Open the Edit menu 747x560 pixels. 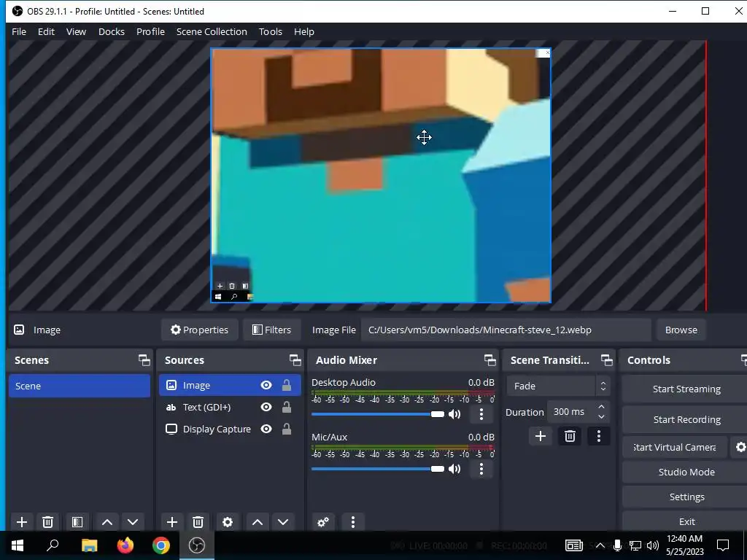tap(46, 31)
